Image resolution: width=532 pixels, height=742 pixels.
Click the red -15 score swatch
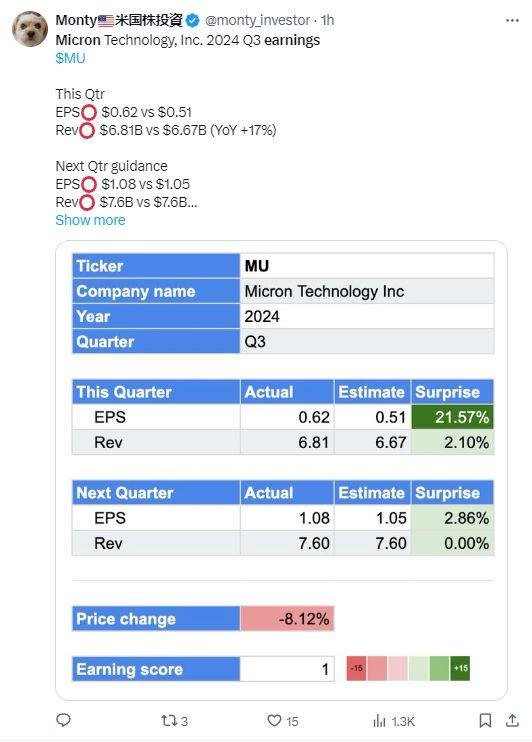click(x=356, y=668)
